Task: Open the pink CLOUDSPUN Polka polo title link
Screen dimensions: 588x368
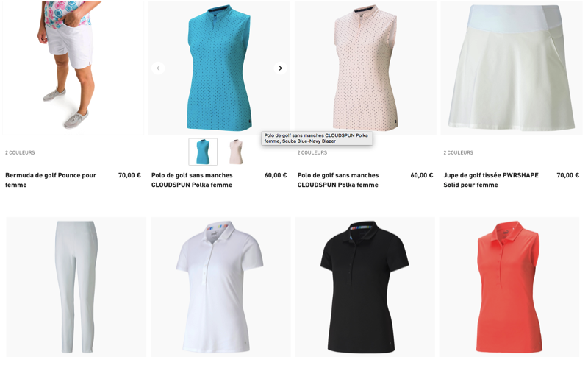Action: click(338, 180)
